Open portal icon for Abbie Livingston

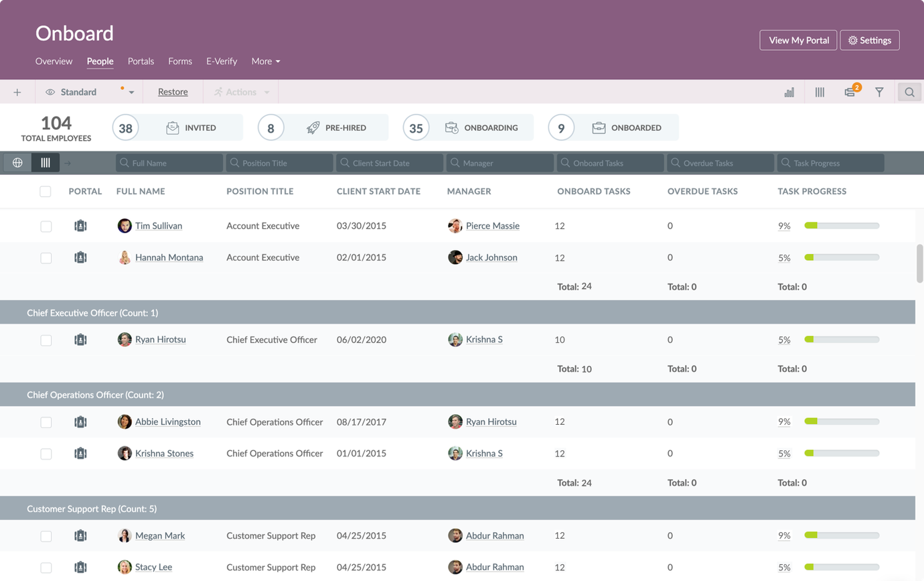tap(80, 422)
